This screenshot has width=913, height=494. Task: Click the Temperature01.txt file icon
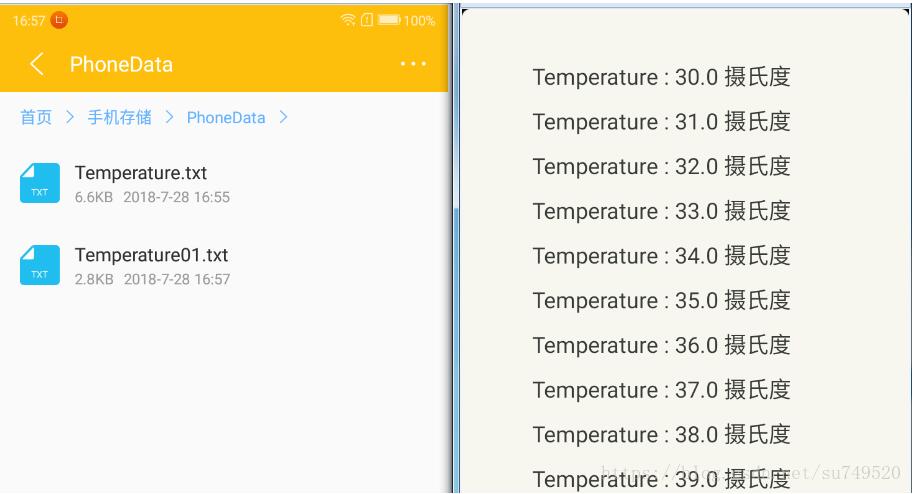click(x=40, y=265)
